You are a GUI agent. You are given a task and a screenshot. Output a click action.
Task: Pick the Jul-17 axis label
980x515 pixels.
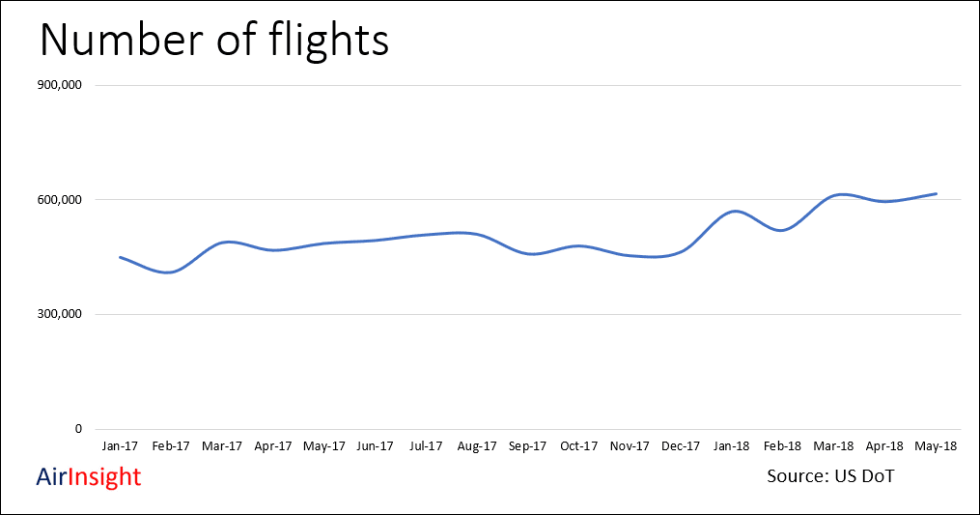(x=426, y=446)
